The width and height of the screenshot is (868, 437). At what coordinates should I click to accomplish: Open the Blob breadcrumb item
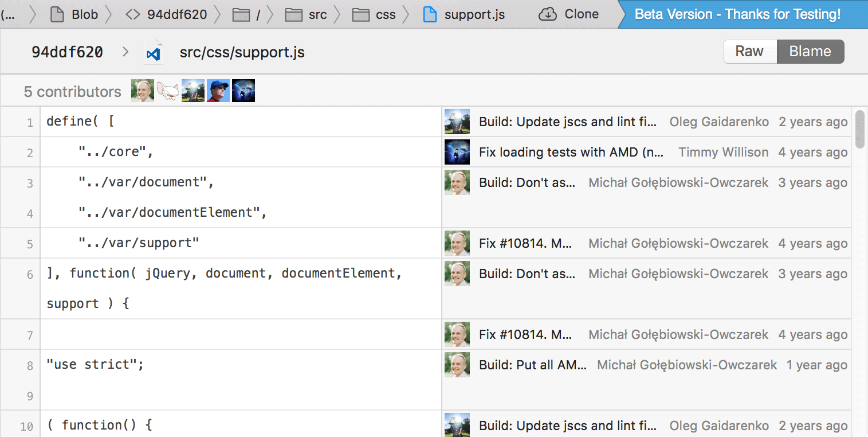click(x=74, y=14)
